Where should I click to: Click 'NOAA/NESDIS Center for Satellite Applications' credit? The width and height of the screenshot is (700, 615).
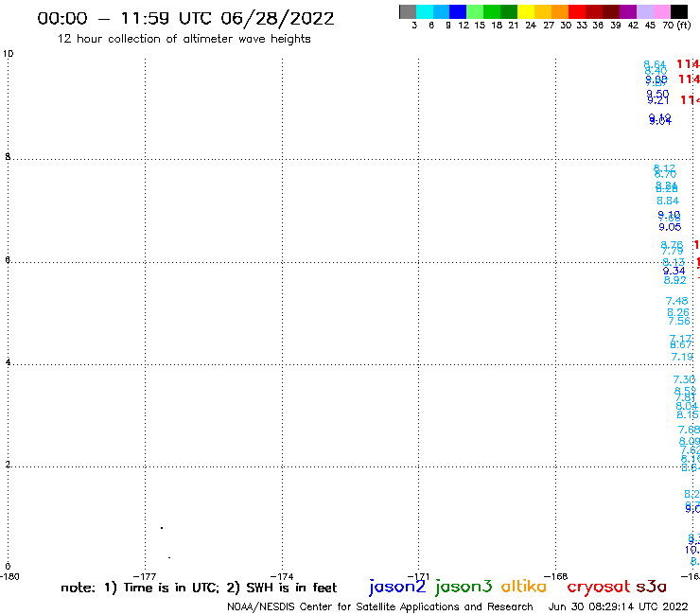click(344, 607)
